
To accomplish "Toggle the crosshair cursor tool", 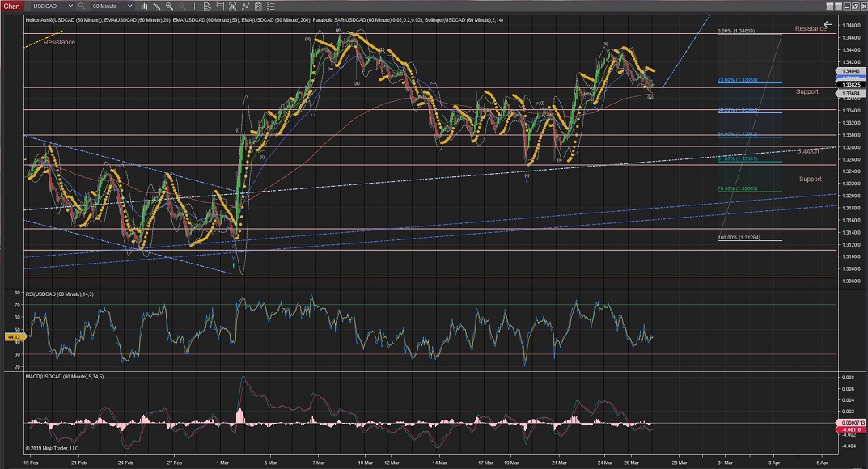I will 194,6.
